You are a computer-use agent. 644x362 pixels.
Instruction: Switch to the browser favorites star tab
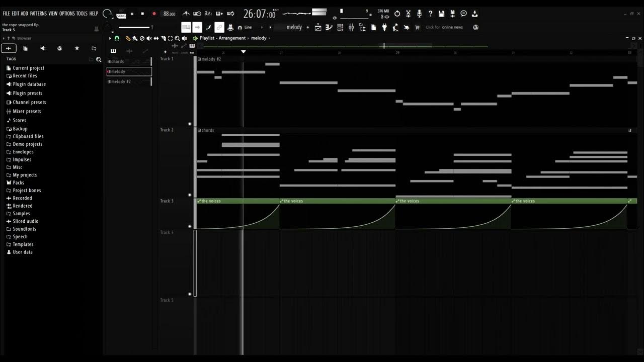pyautogui.click(x=77, y=48)
